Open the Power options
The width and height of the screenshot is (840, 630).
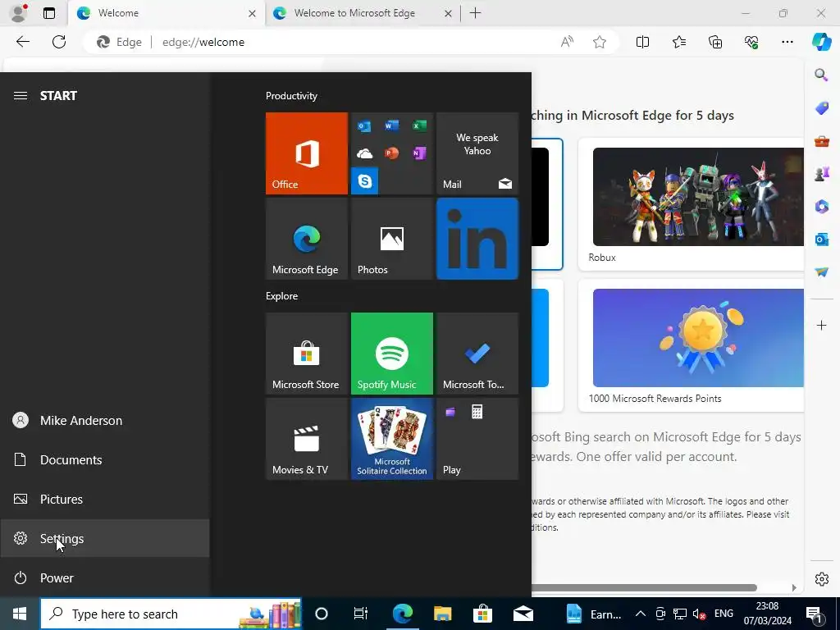click(104, 578)
